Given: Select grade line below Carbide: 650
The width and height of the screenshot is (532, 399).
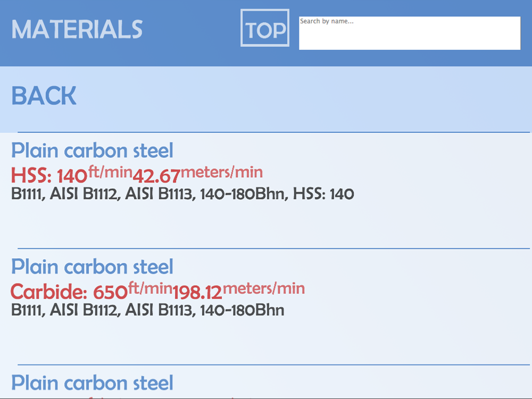Looking at the screenshot, I should [x=148, y=310].
